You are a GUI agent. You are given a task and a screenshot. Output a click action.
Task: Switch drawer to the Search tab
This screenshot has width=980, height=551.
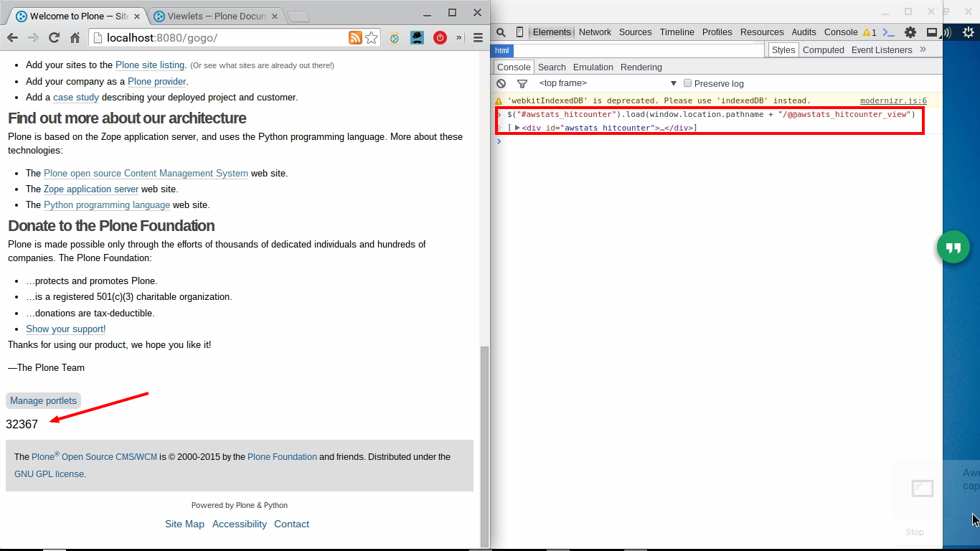552,67
